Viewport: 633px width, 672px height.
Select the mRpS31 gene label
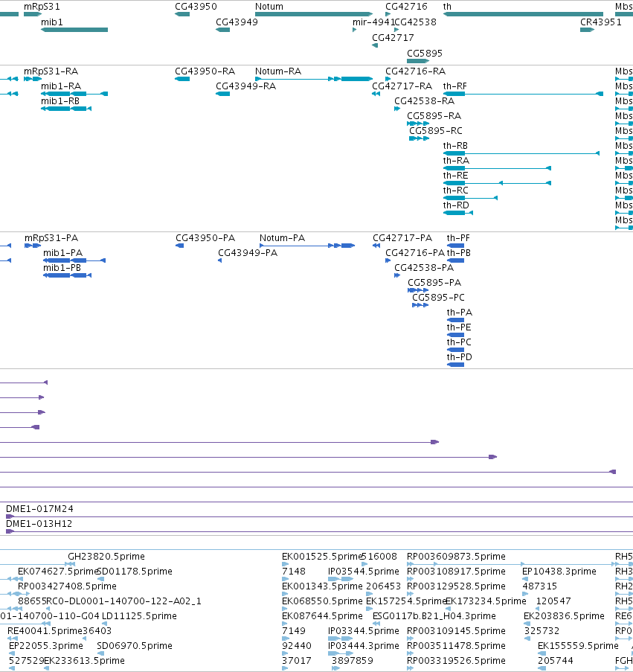42,7
